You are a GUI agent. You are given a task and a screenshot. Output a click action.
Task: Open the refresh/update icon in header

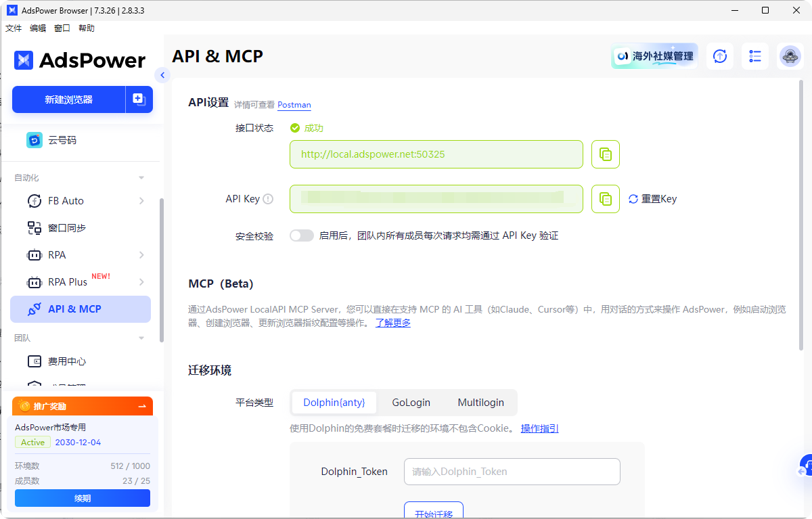pyautogui.click(x=720, y=56)
